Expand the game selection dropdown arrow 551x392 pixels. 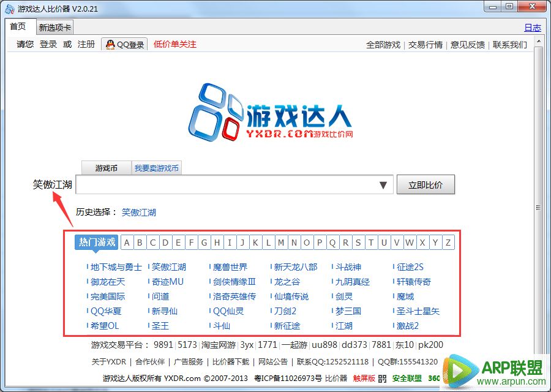pos(383,185)
